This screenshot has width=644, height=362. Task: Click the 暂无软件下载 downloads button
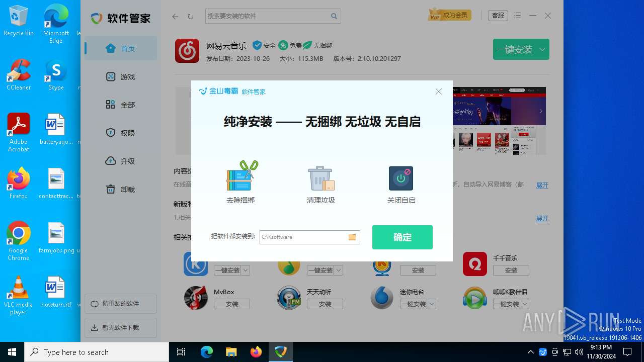[121, 328]
